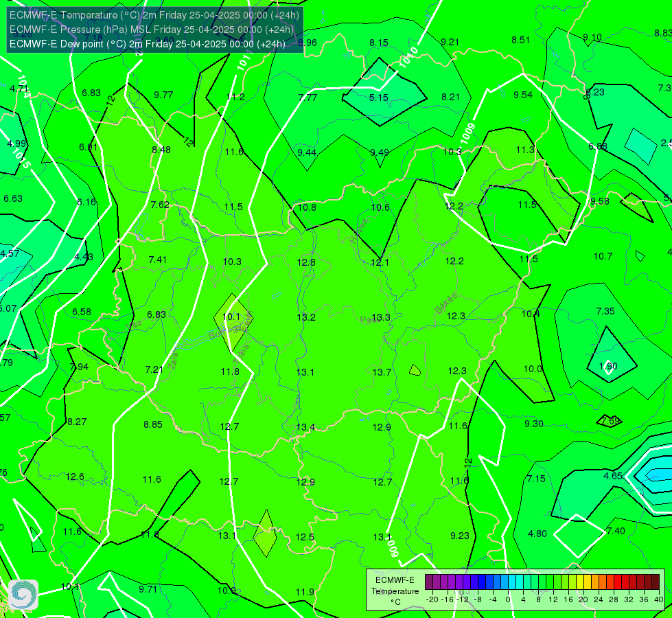The width and height of the screenshot is (672, 618).
Task: Click the yellow 20°C legend swatch
Action: 580,582
